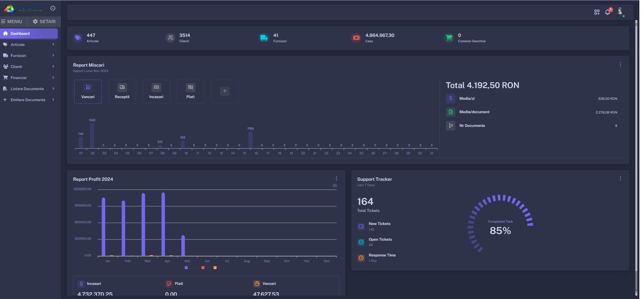Open the user avatar profile menu
Screen dimensions: 644x299
(x=620, y=12)
